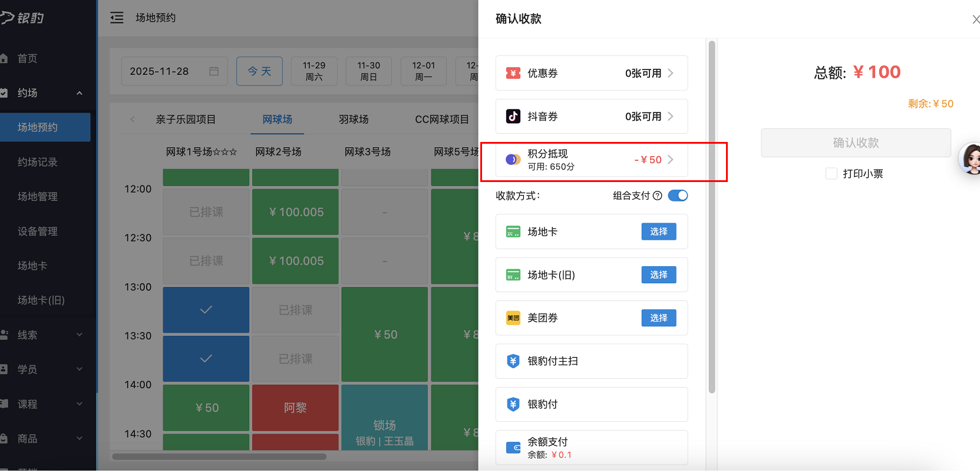Click the 学员 sidebar icon
Image resolution: width=980 pixels, height=473 pixels.
tap(4, 369)
